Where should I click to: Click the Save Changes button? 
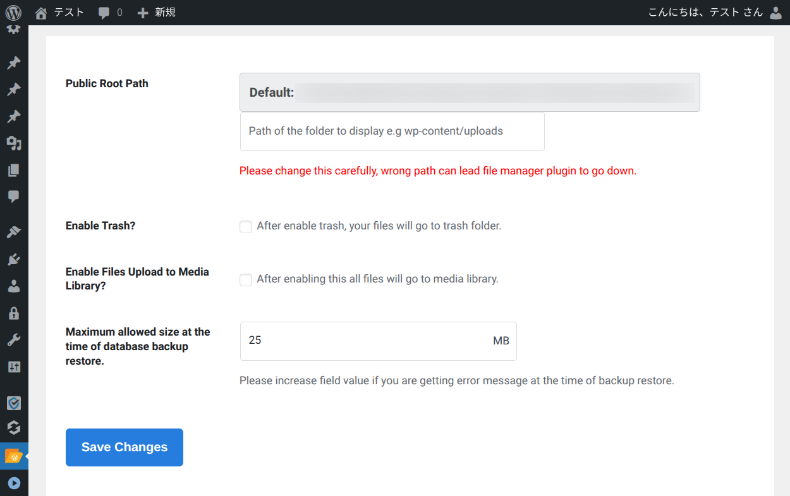124,447
